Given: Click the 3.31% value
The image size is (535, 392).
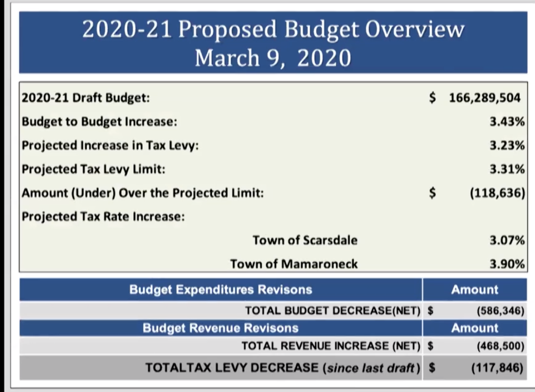Looking at the screenshot, I should point(507,169).
